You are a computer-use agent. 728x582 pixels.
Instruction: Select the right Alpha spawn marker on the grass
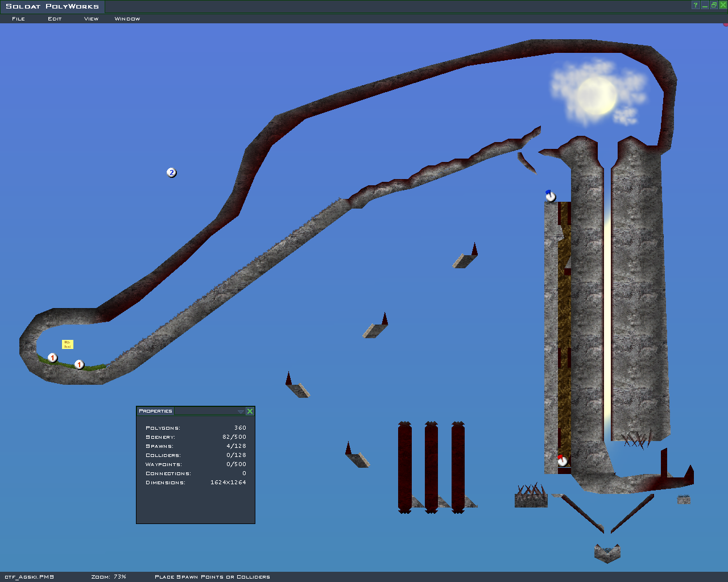[79, 365]
